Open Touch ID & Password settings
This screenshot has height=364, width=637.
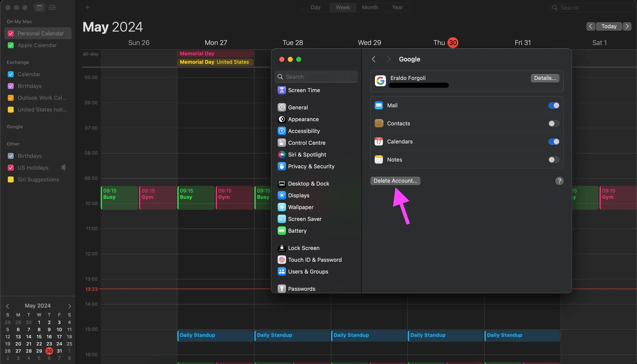[315, 260]
